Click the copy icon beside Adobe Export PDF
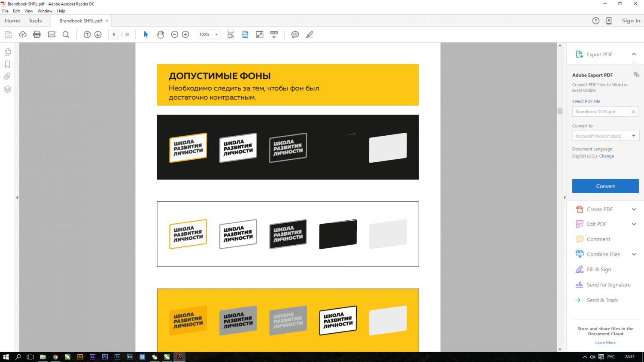Image resolution: width=644 pixels, height=362 pixels. 636,74
